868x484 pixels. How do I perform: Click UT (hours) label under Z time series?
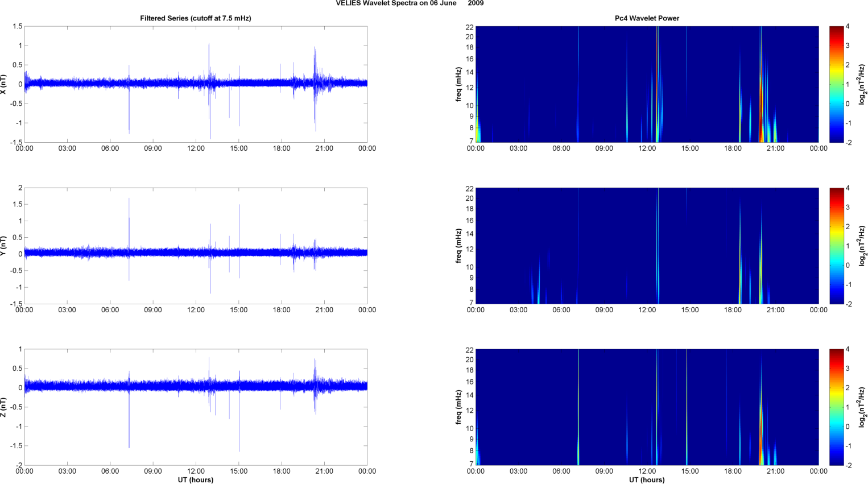point(195,479)
